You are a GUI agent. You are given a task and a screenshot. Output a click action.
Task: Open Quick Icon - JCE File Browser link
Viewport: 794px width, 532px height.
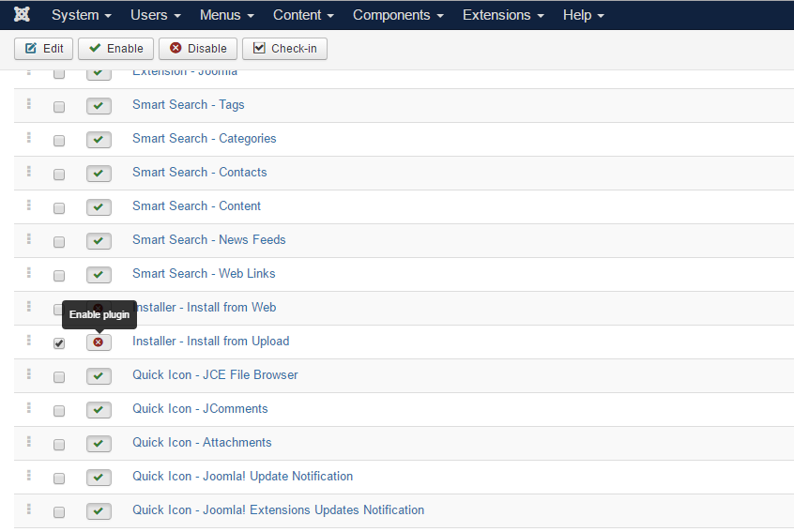click(x=215, y=375)
